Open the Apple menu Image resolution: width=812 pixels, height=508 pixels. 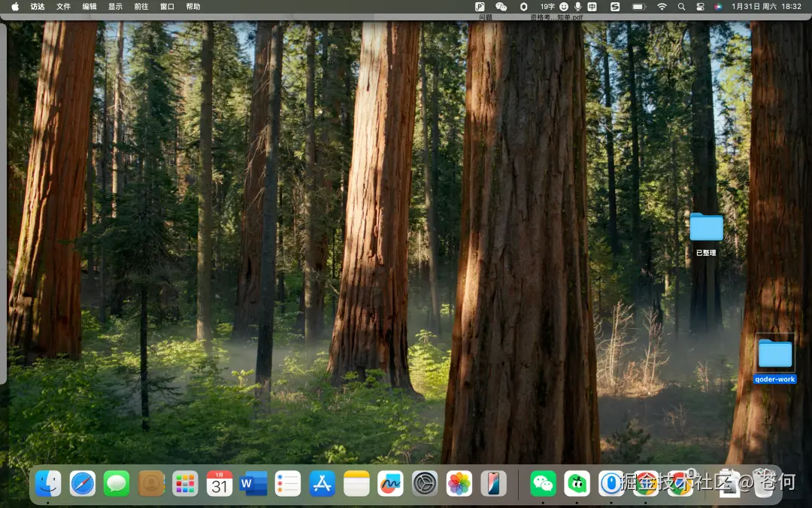[15, 6]
